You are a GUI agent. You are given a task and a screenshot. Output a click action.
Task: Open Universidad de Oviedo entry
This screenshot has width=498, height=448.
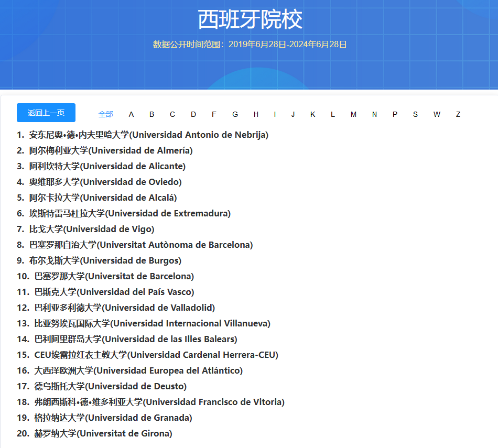(x=100, y=182)
